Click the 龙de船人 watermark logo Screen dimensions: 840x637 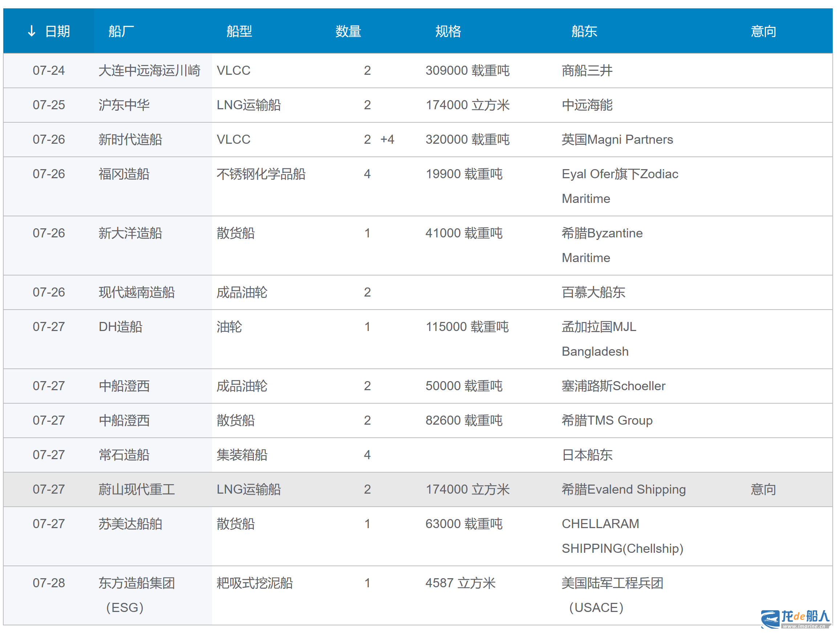(795, 619)
